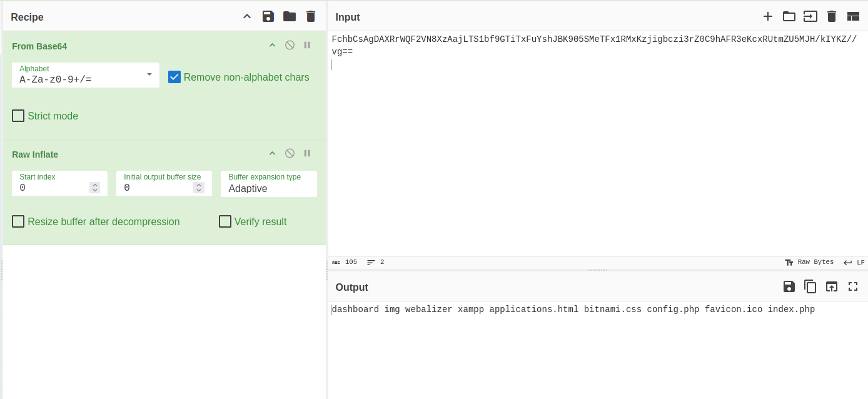Adjust the Start index stepper
The width and height of the screenshot is (868, 399).
95,188
